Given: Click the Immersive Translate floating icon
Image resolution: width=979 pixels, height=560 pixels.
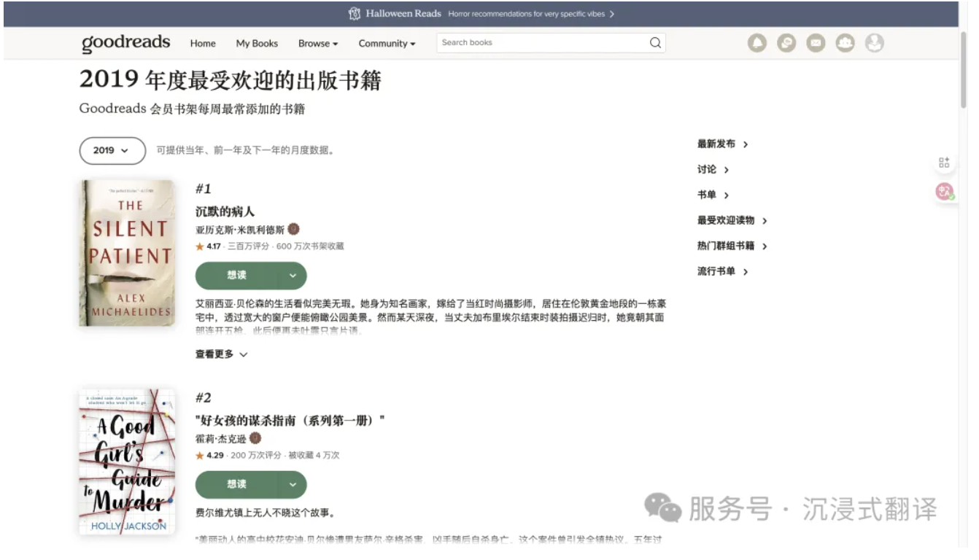Looking at the screenshot, I should point(945,192).
